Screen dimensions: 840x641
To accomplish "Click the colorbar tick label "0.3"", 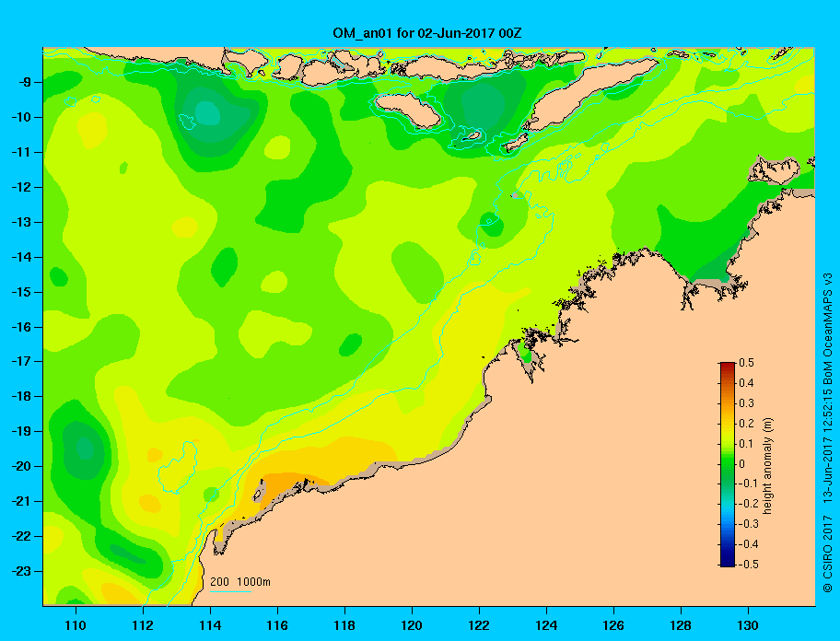I will [x=746, y=403].
